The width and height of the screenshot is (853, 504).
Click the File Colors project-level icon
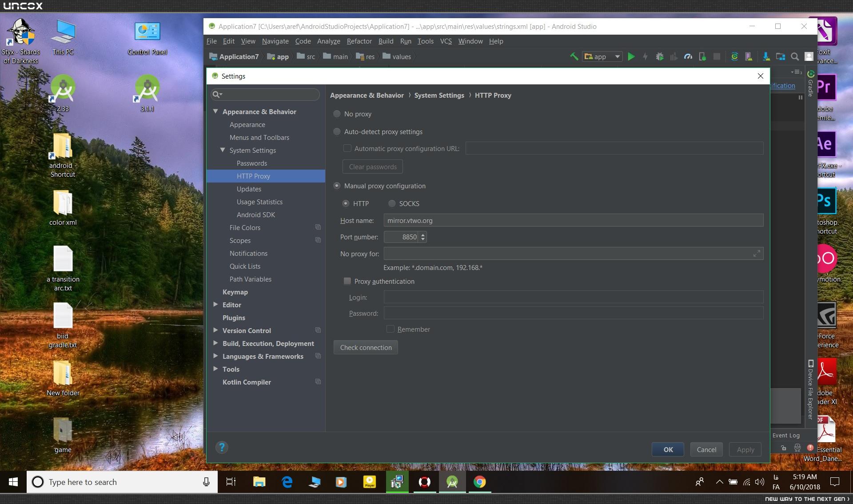[318, 227]
